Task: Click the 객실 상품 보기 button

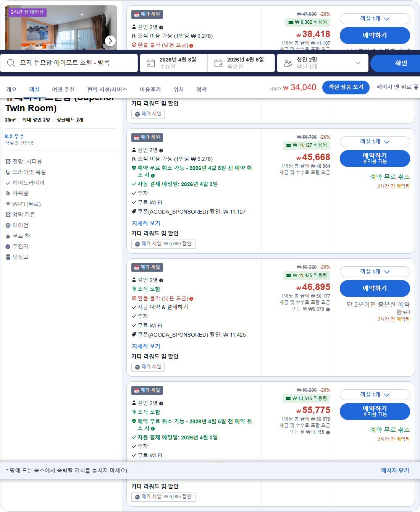Action: coord(346,87)
